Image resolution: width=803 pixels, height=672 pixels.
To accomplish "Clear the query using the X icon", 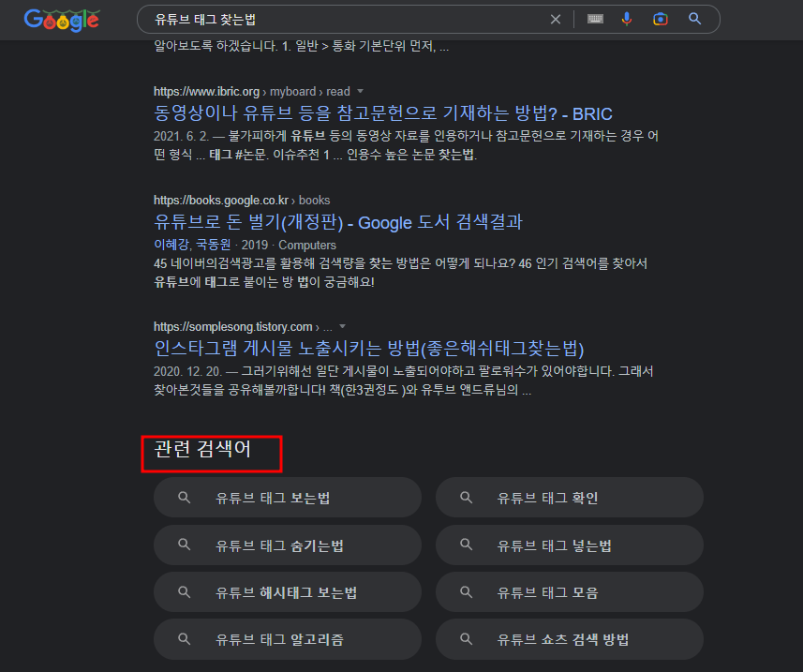I will click(555, 19).
